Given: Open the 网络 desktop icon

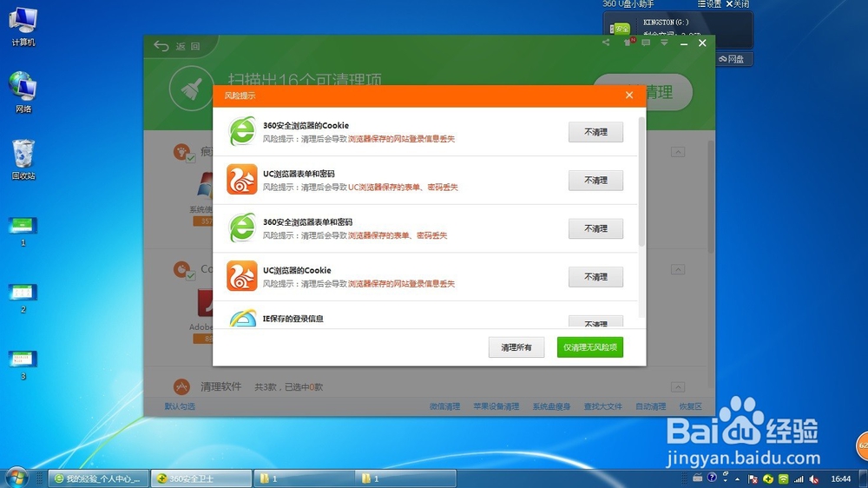Looking at the screenshot, I should (x=23, y=93).
